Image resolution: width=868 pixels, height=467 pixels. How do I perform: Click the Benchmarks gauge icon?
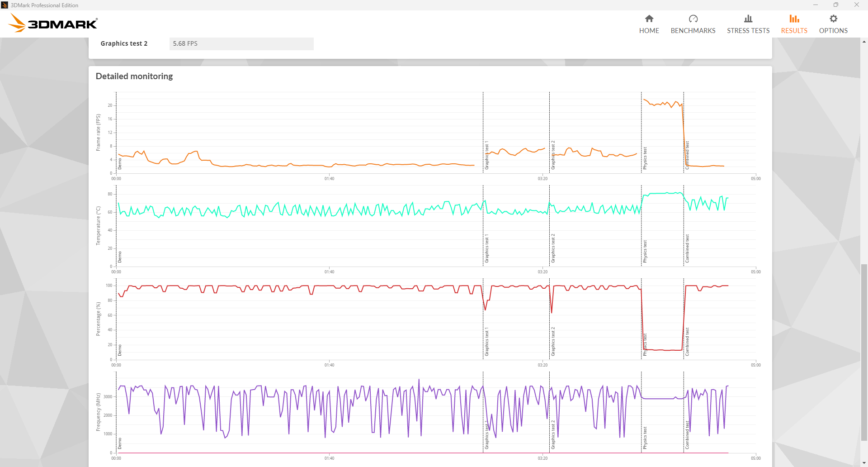click(x=693, y=19)
